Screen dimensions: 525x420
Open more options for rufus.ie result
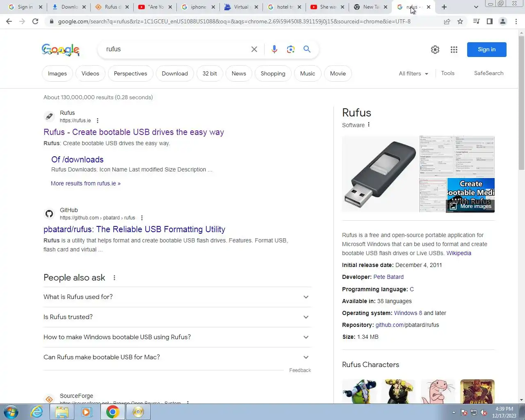(x=98, y=121)
